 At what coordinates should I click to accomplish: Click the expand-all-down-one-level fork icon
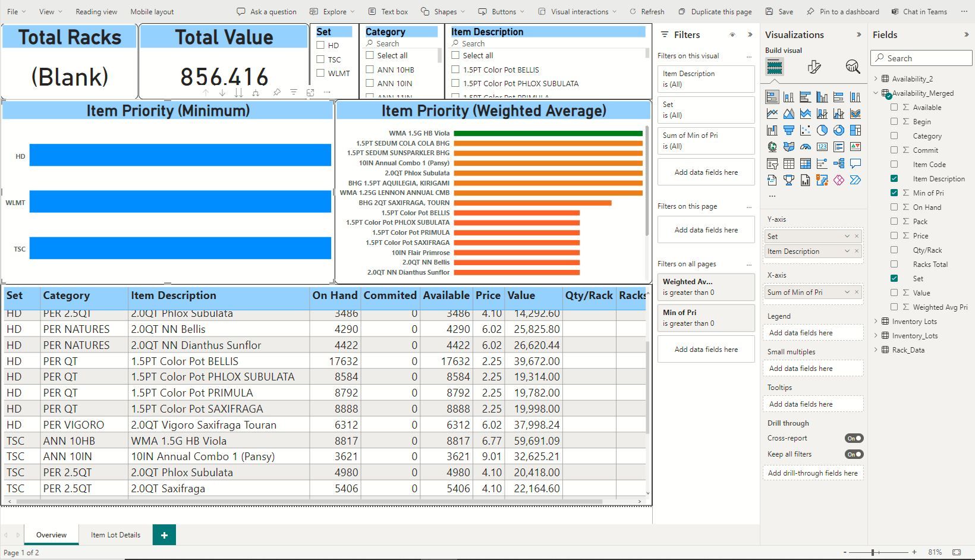coord(256,92)
